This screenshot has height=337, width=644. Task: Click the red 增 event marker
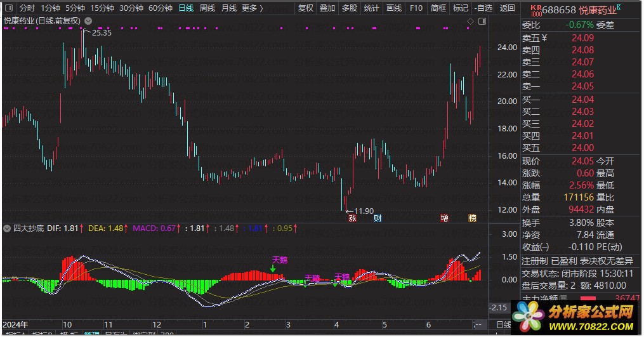click(445, 218)
